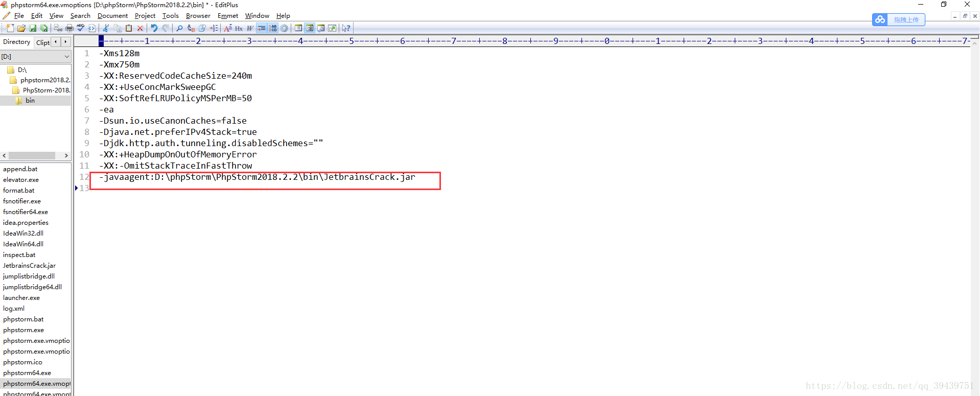
Task: Select the D:\ root folder
Action: click(x=22, y=70)
